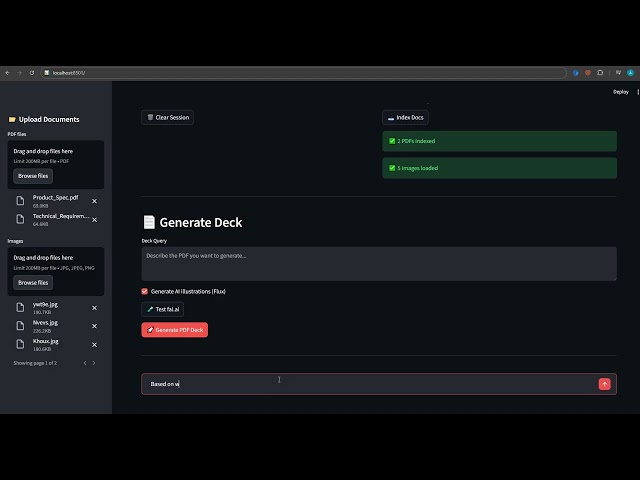Open the red shield extension icon

pyautogui.click(x=588, y=73)
